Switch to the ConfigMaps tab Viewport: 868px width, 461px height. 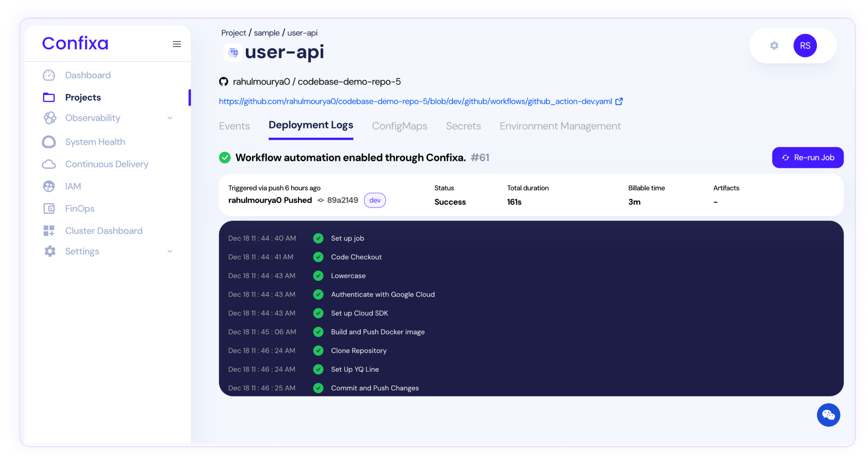[x=399, y=126]
